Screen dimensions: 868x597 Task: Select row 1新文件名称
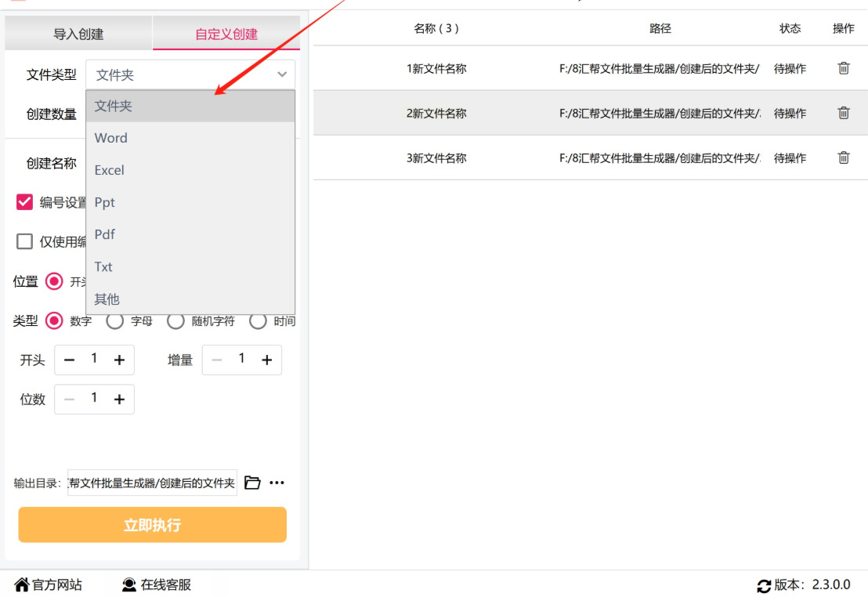[590, 68]
